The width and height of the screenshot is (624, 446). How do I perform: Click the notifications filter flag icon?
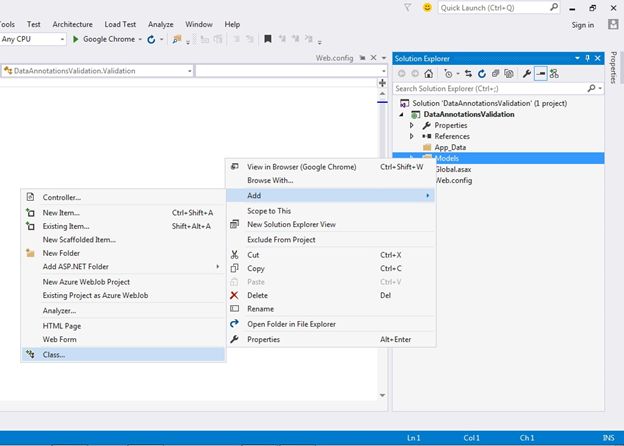pos(407,8)
